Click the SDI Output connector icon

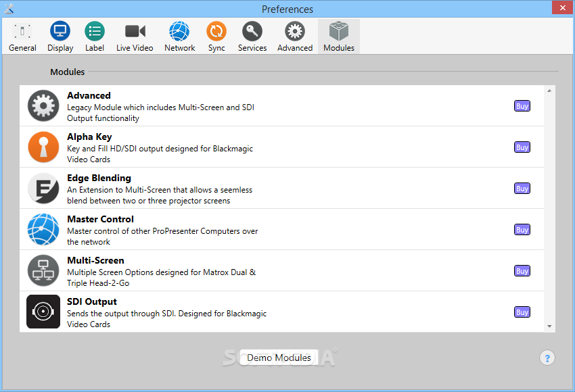pyautogui.click(x=43, y=312)
